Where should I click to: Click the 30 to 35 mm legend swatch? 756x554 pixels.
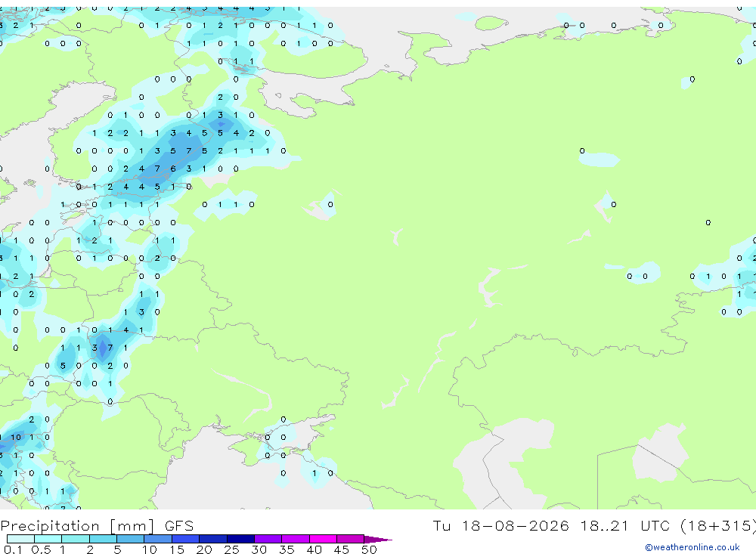[x=268, y=539]
